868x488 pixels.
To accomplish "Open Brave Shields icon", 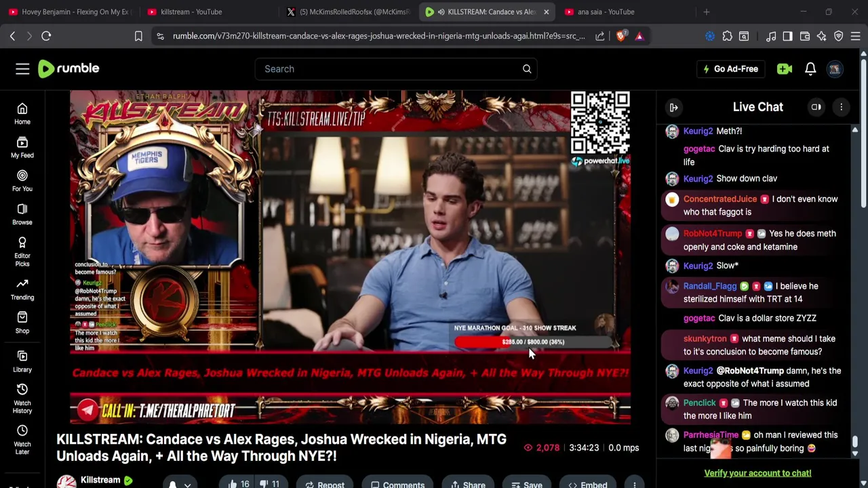I will tap(620, 36).
